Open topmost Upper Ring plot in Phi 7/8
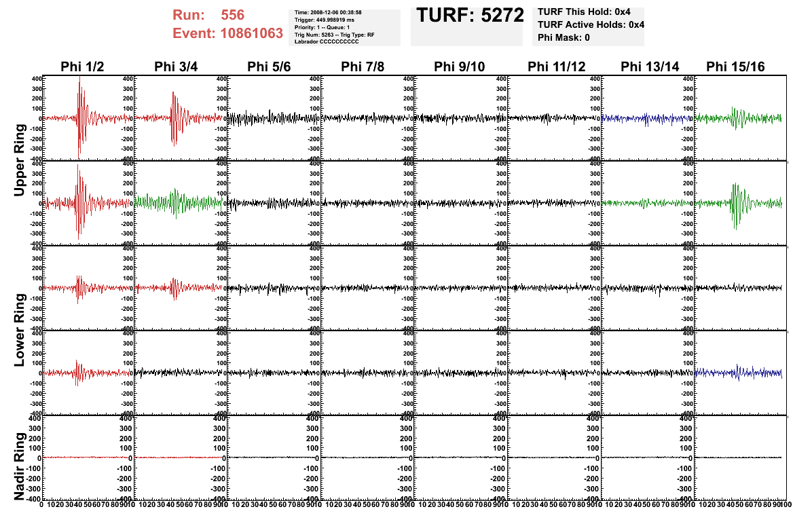The height and width of the screenshot is (524, 812). coord(368,118)
